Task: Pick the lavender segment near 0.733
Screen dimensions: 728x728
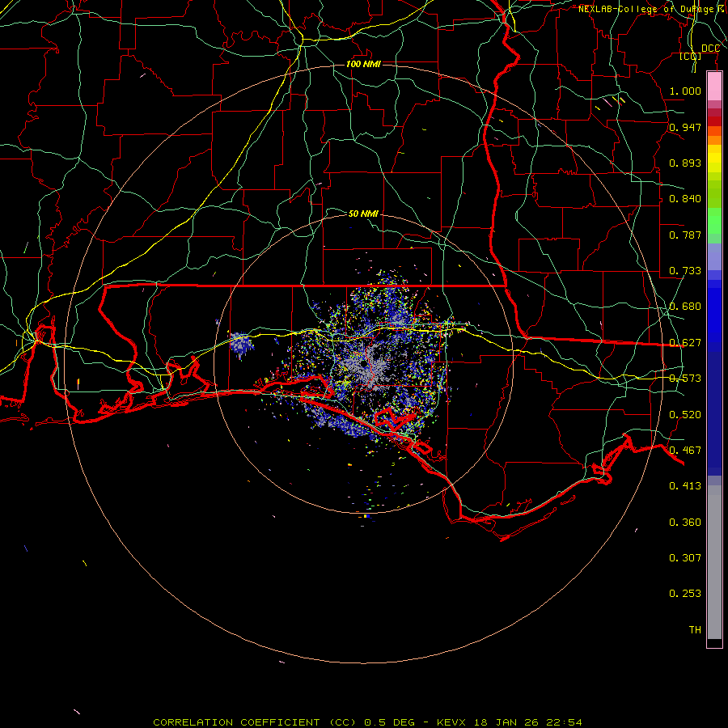Action: click(x=714, y=256)
